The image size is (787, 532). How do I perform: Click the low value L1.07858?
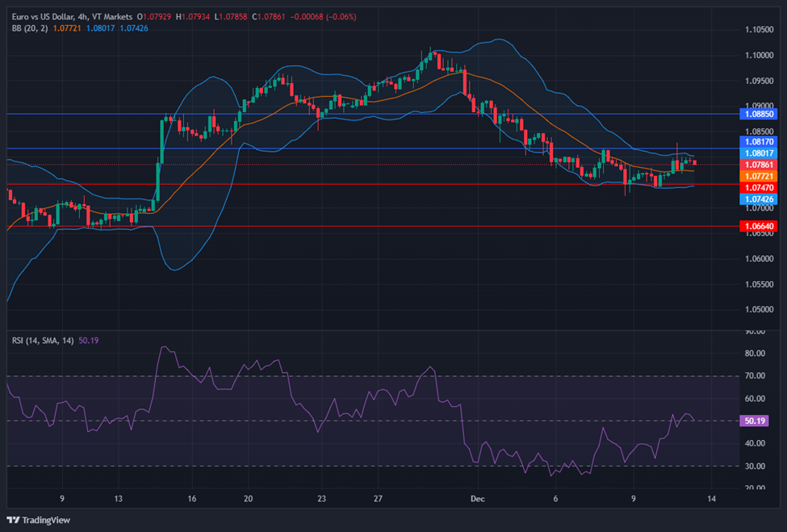[231, 17]
